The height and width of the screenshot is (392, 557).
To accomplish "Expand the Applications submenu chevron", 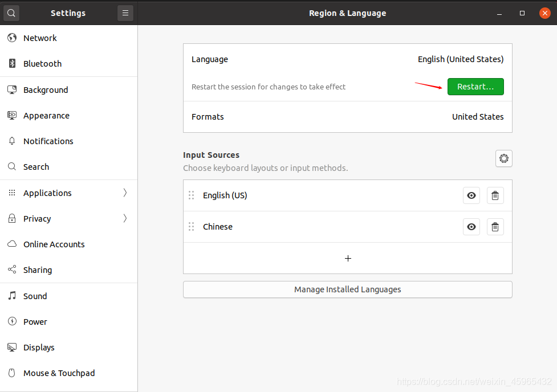I will (125, 193).
